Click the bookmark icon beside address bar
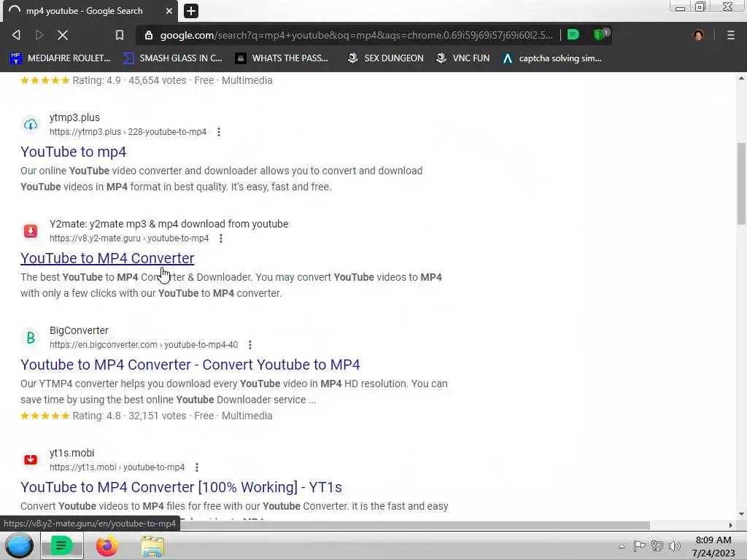The height and width of the screenshot is (560, 747). [120, 35]
